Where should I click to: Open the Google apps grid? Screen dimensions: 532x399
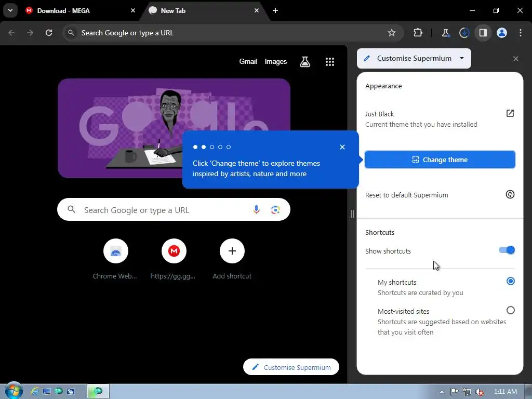(x=330, y=61)
